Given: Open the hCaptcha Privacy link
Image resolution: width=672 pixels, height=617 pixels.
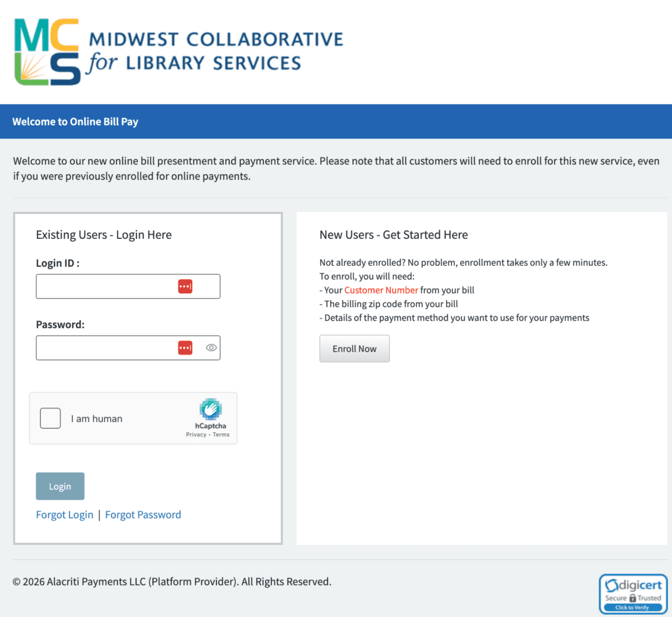Looking at the screenshot, I should [x=196, y=435].
